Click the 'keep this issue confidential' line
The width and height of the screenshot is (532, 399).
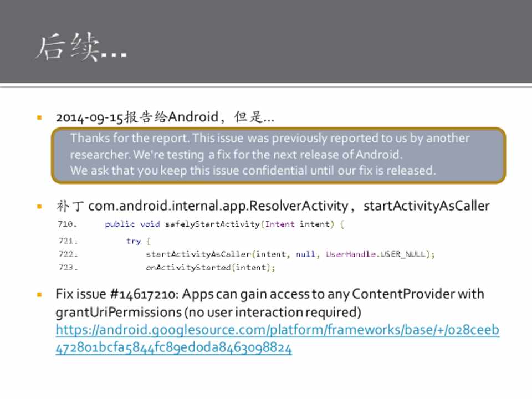coord(253,171)
